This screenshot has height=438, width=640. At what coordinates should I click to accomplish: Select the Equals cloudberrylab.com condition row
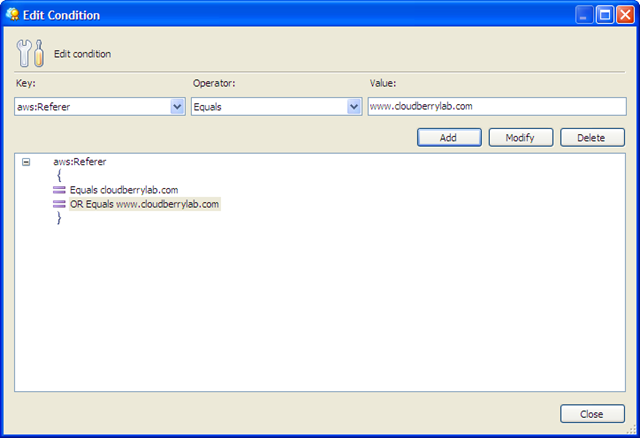[124, 190]
